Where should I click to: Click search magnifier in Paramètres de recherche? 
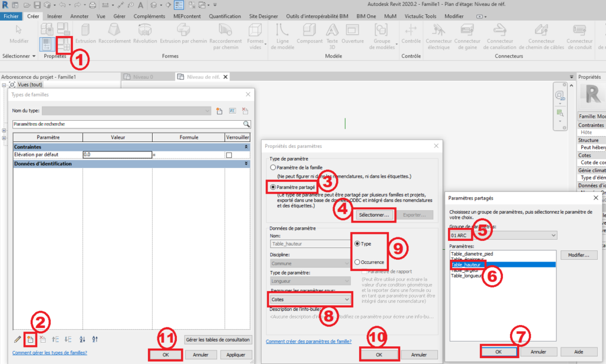point(246,124)
